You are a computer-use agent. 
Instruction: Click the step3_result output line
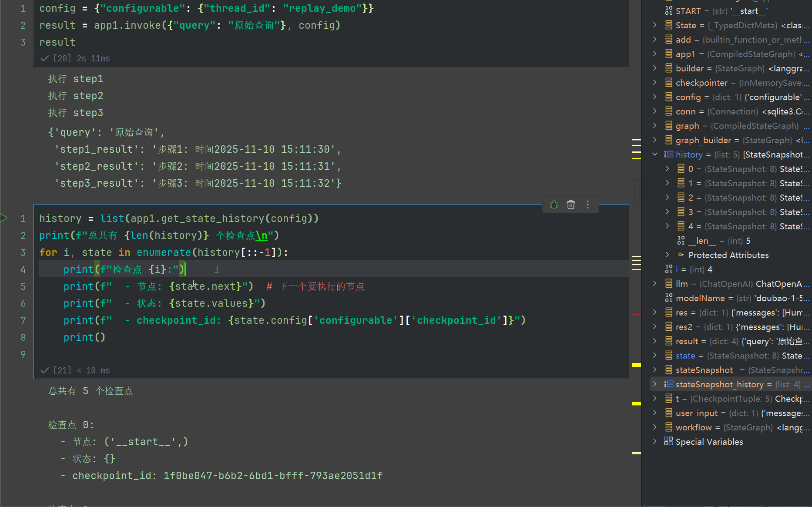(198, 183)
